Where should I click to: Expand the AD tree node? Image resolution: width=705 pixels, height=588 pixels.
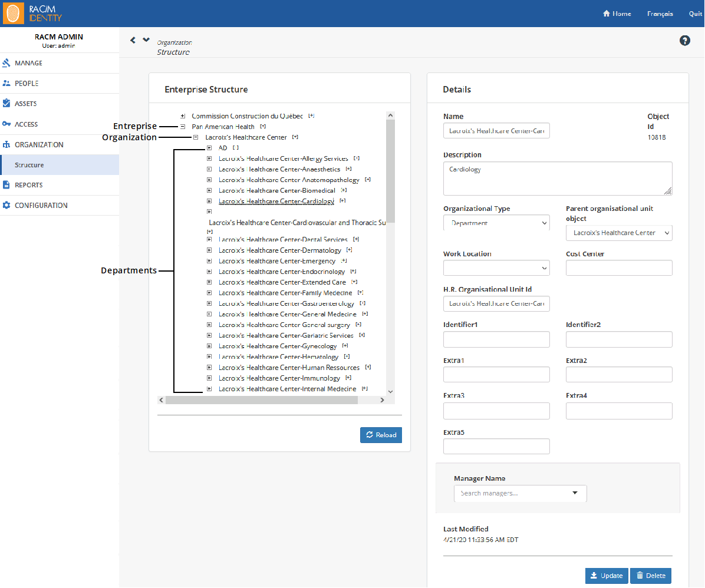tap(209, 148)
